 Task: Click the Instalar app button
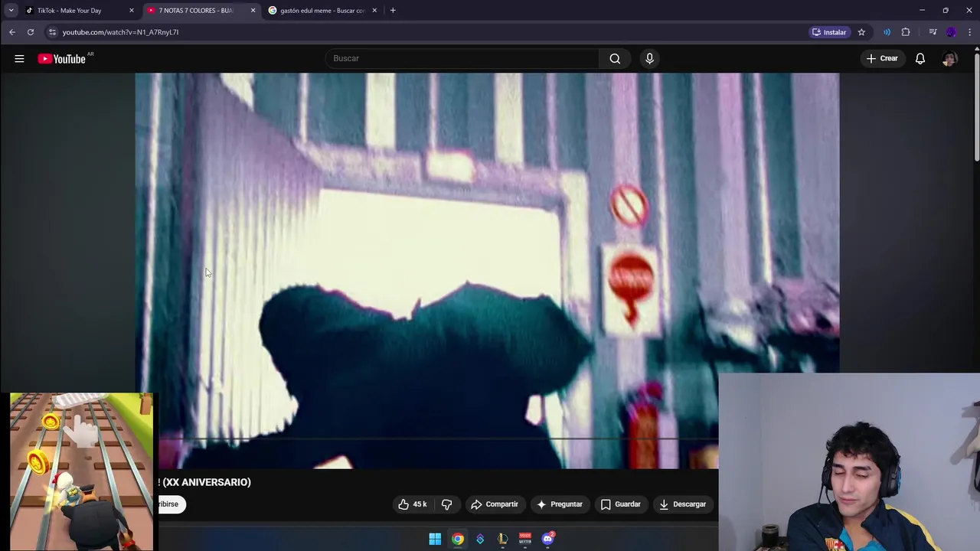click(829, 32)
